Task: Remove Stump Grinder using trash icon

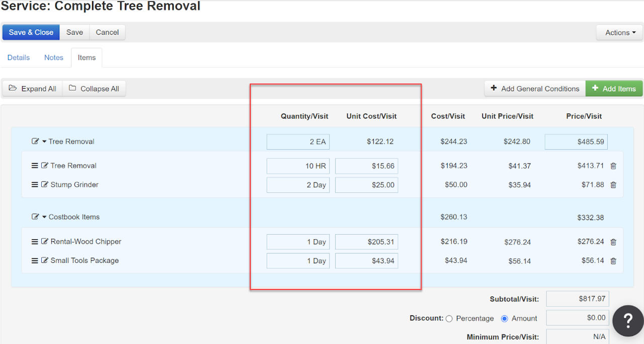Action: tap(613, 185)
